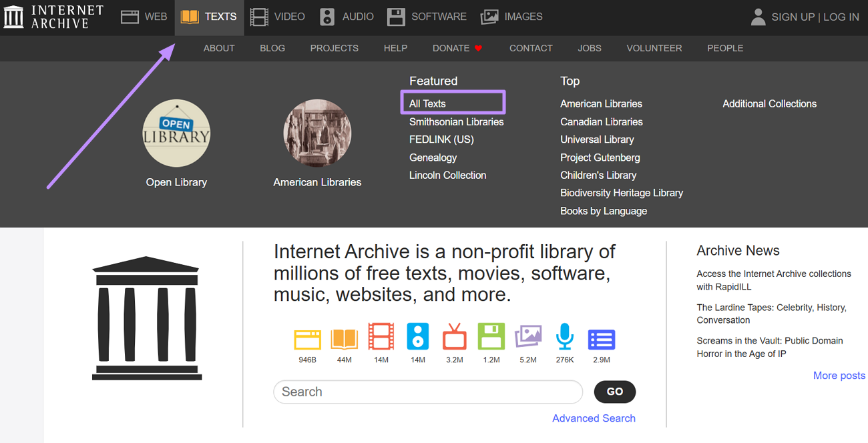Image resolution: width=868 pixels, height=443 pixels.
Task: Click the large Internet Archive building logo
Action: point(147,318)
